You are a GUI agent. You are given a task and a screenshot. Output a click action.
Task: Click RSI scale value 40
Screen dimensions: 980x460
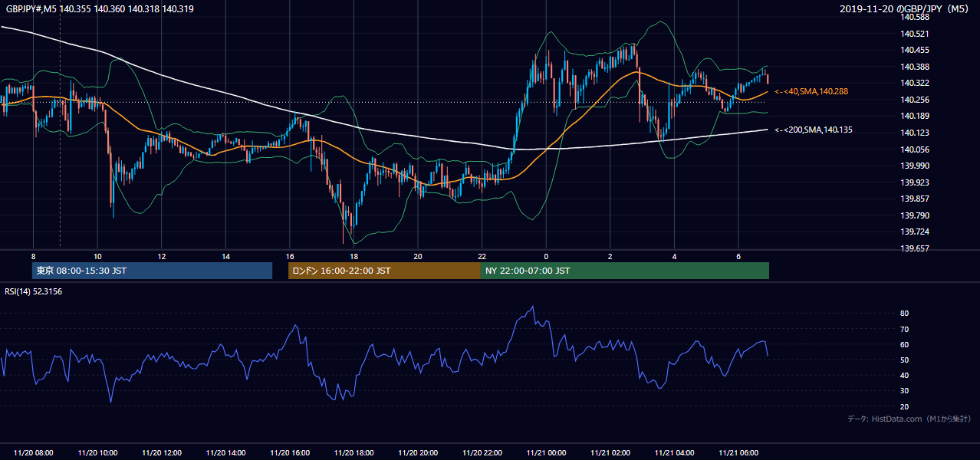905,375
